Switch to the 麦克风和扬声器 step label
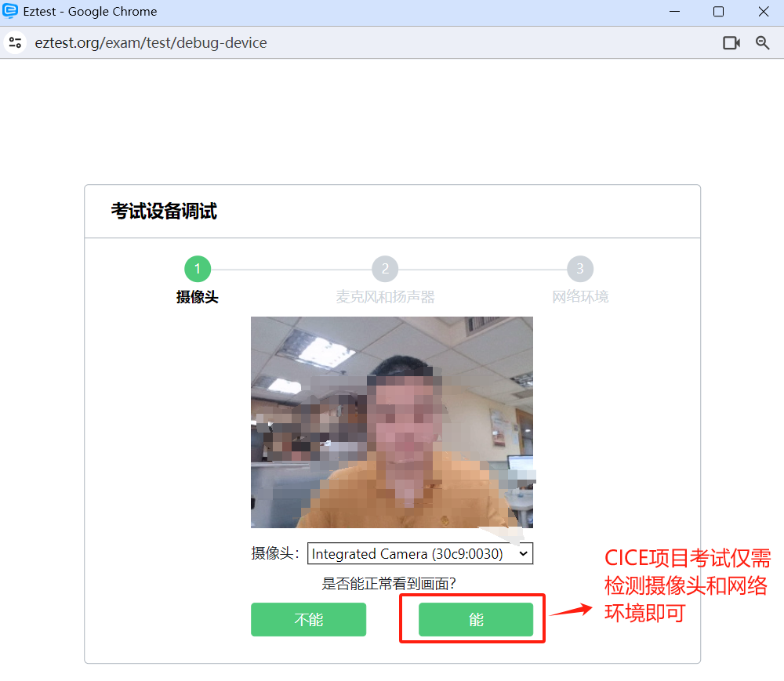Viewport: 784px width, 681px height. [x=385, y=299]
